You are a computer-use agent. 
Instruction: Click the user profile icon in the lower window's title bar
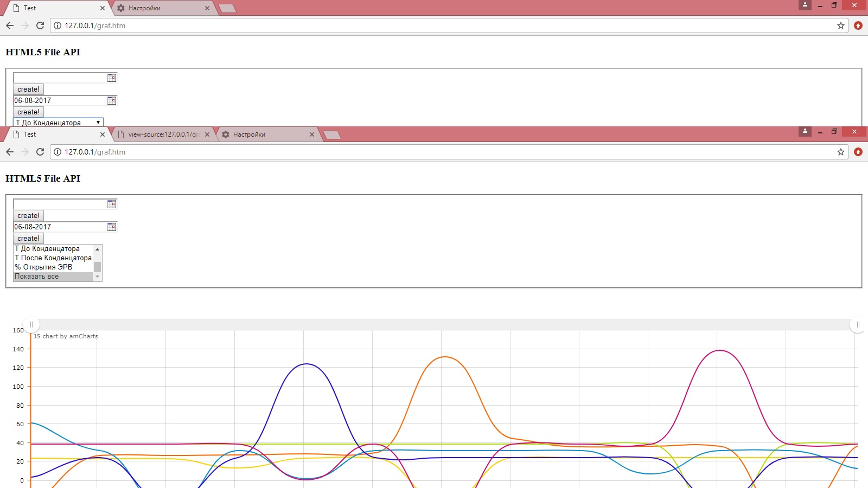pyautogui.click(x=805, y=131)
